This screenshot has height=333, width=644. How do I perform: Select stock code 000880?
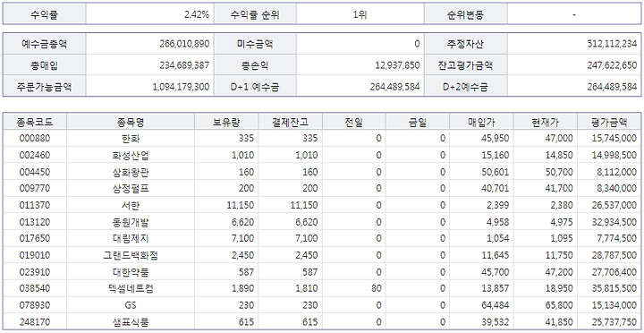tap(35, 138)
